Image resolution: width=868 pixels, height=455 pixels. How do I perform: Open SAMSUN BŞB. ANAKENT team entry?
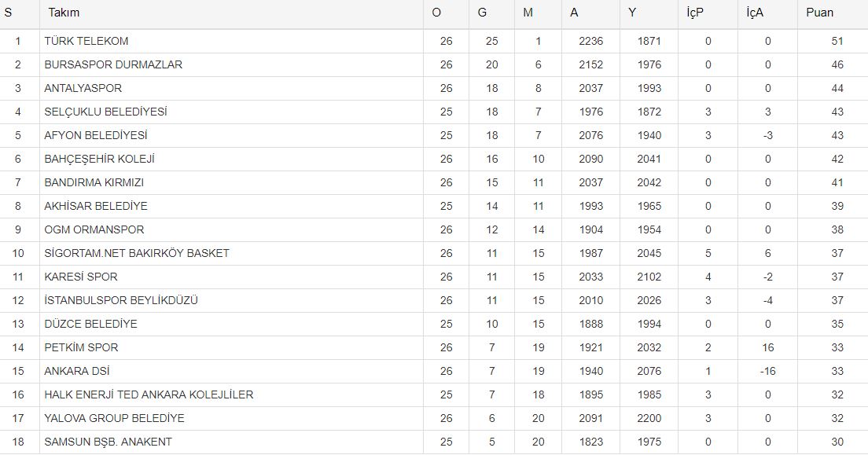coord(108,442)
